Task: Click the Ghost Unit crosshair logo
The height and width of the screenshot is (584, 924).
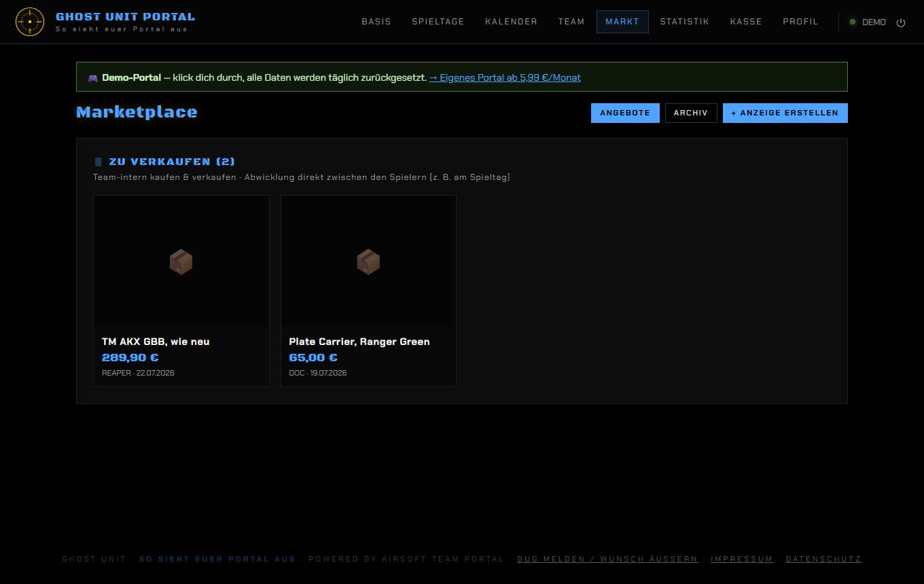Action: pyautogui.click(x=30, y=22)
